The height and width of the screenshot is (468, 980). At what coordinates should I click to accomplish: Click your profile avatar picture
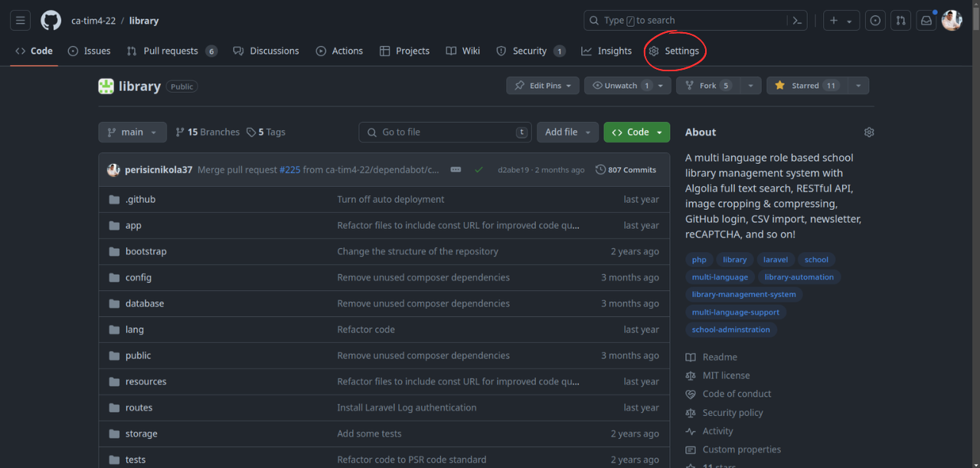[x=952, y=20]
